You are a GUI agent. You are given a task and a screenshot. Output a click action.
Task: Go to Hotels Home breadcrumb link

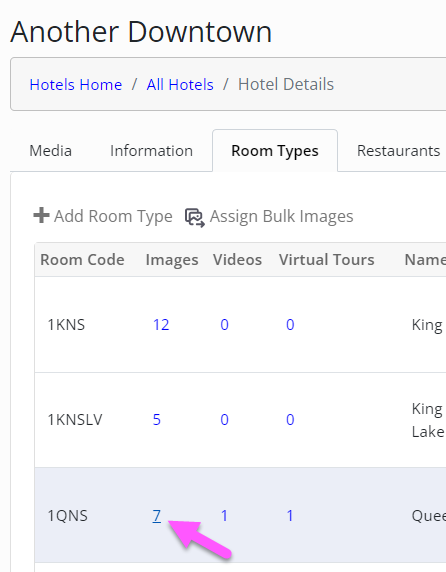(76, 84)
